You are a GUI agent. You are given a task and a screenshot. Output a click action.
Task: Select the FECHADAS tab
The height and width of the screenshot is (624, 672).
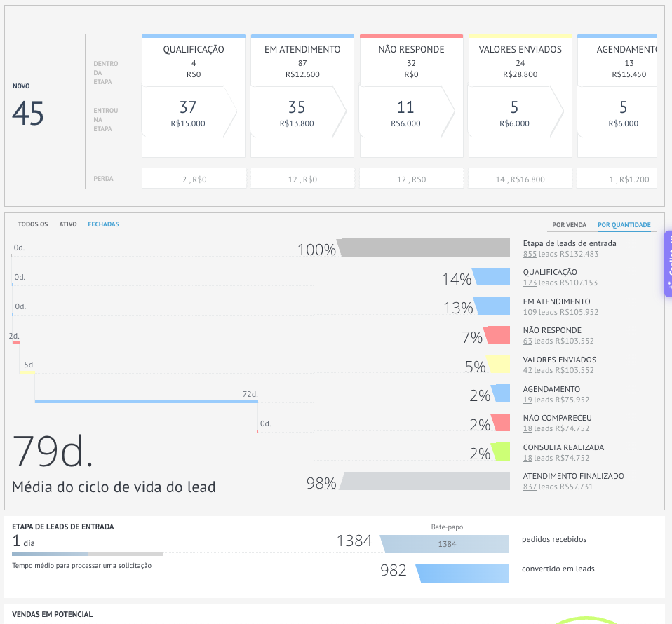click(103, 224)
